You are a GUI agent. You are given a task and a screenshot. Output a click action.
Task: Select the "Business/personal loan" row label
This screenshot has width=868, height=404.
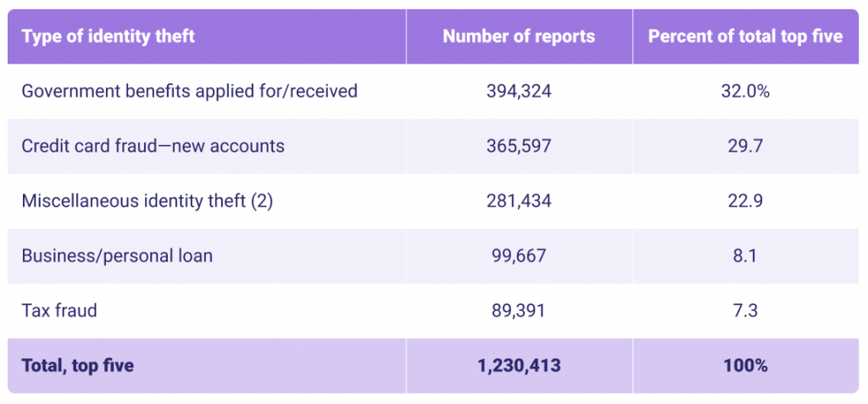(x=117, y=256)
